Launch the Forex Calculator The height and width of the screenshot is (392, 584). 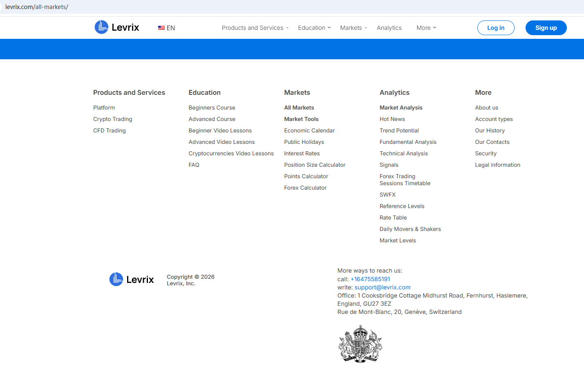(306, 188)
